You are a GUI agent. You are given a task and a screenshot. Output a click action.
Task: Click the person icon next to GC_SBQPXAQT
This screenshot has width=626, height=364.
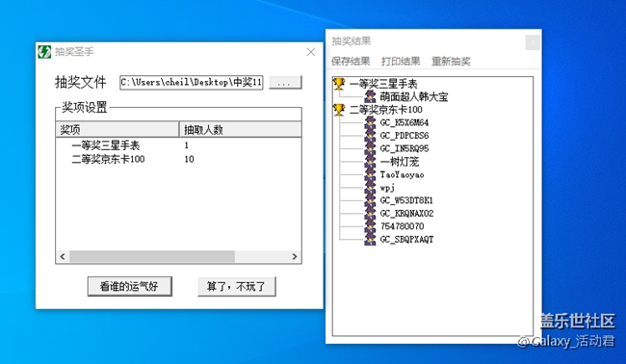tap(371, 239)
